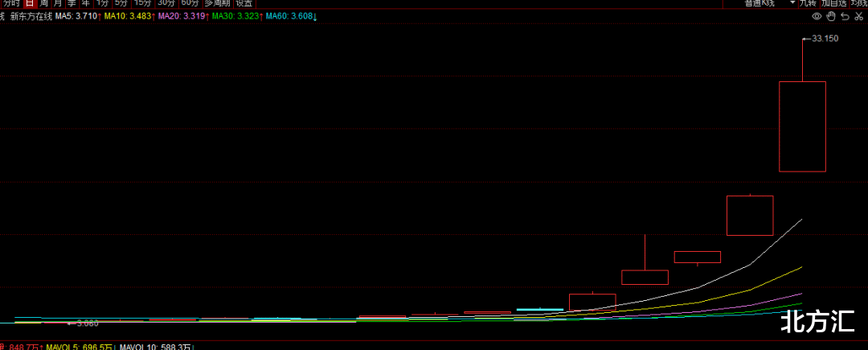Open the 设置 settings tab
The height and width of the screenshot is (350, 868).
click(243, 2)
